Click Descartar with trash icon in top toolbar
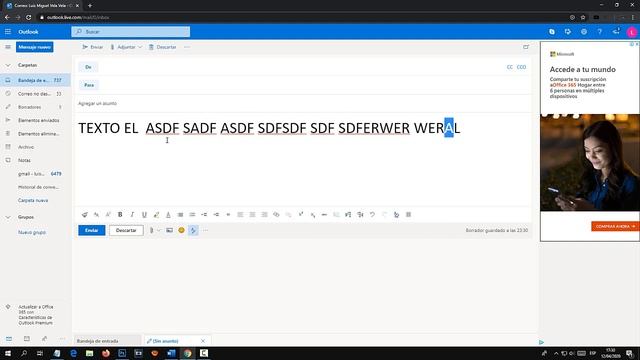Viewport: 640px width, 360px height. [162, 47]
